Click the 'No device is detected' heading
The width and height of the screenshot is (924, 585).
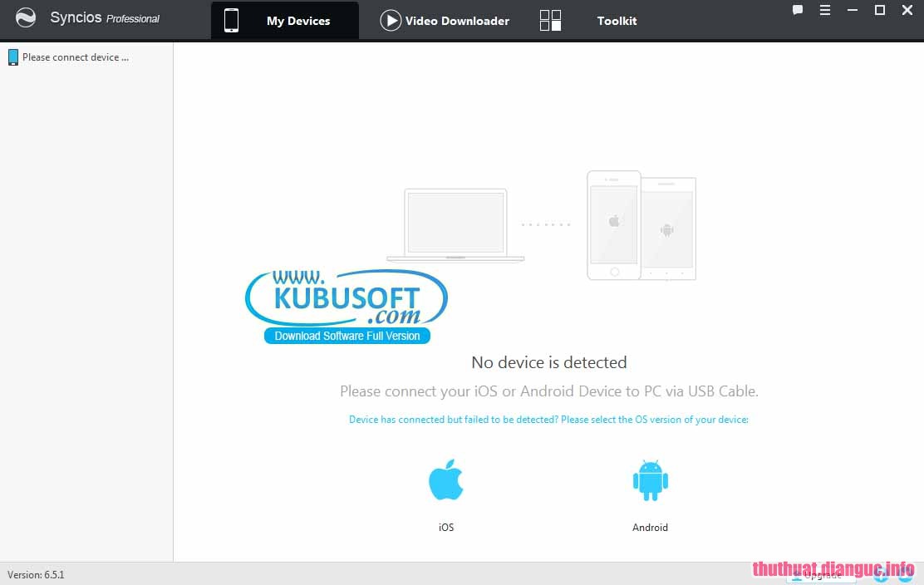548,362
